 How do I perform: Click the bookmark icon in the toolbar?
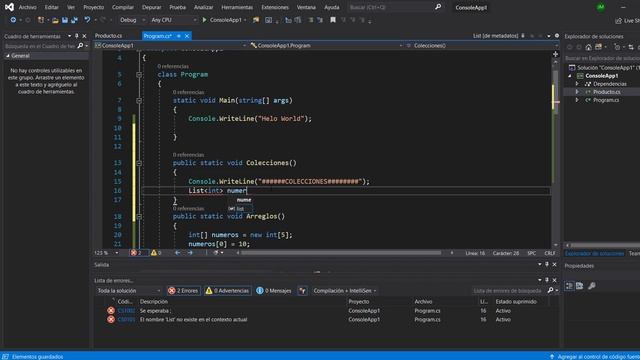tap(333, 20)
